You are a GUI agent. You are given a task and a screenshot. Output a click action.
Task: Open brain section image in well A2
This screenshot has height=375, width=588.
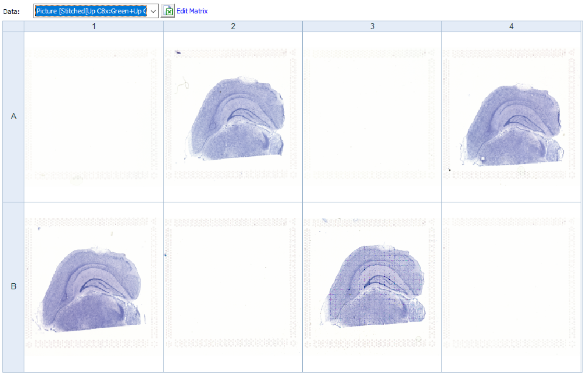point(233,117)
